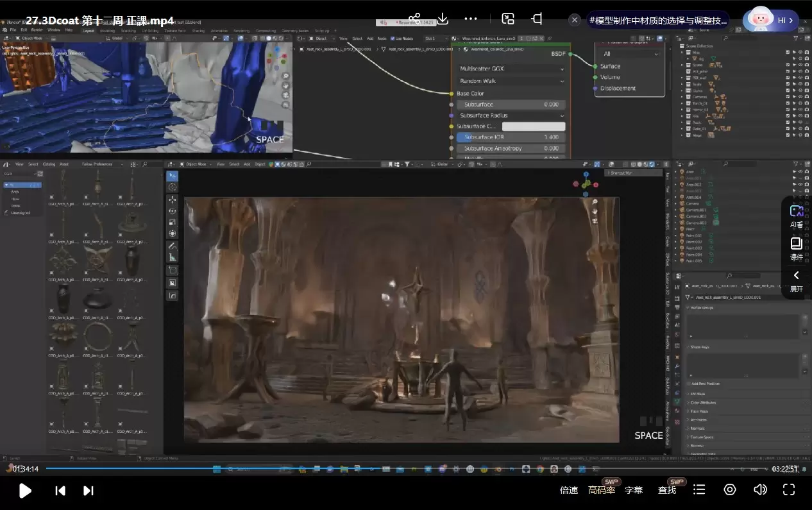812x510 pixels.
Task: Expand the Texture Space panel
Action: pos(702,437)
